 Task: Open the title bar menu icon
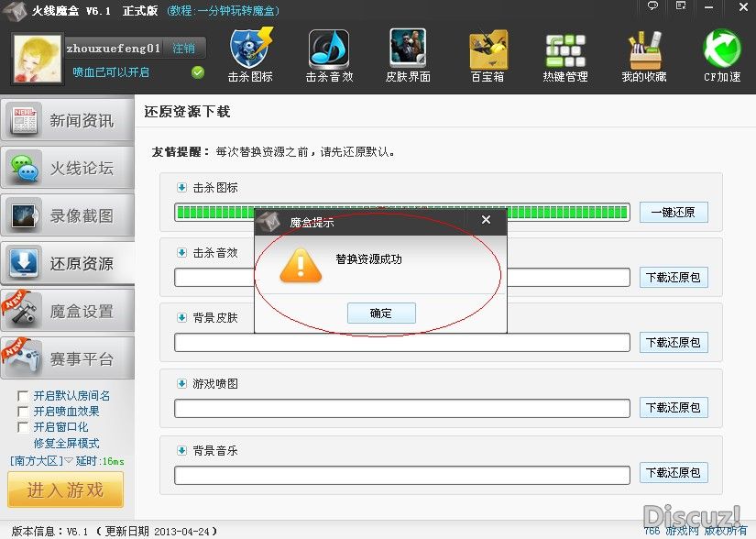681,5
